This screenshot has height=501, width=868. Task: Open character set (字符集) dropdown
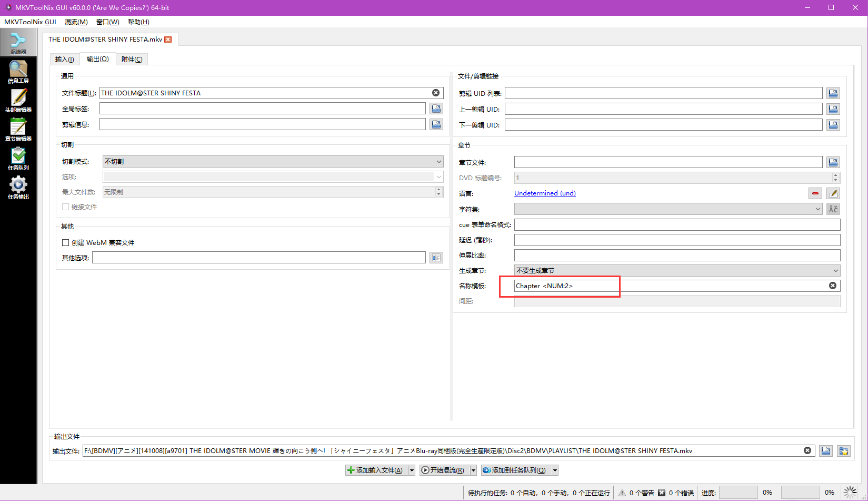(x=669, y=209)
